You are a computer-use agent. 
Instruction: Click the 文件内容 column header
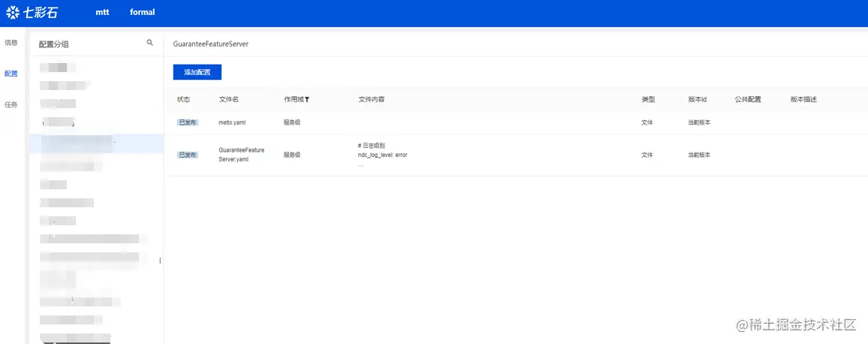click(x=372, y=100)
